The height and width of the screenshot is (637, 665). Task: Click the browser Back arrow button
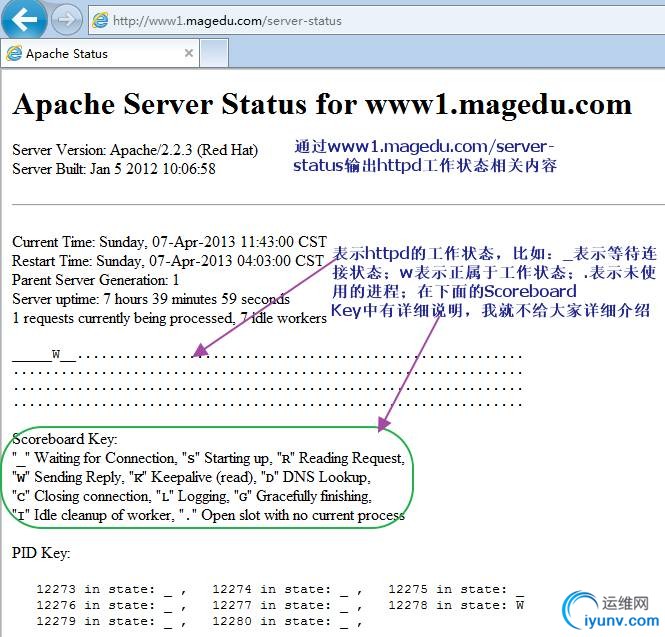coord(24,20)
